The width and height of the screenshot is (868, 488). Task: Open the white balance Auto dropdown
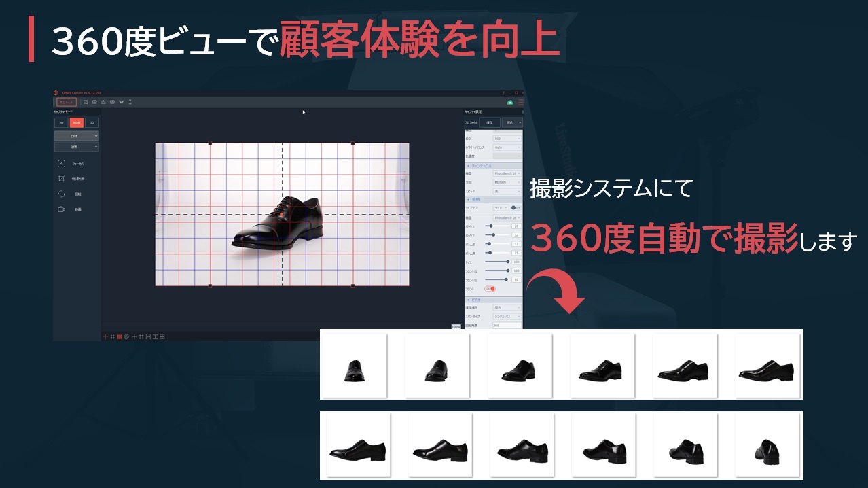tap(507, 147)
